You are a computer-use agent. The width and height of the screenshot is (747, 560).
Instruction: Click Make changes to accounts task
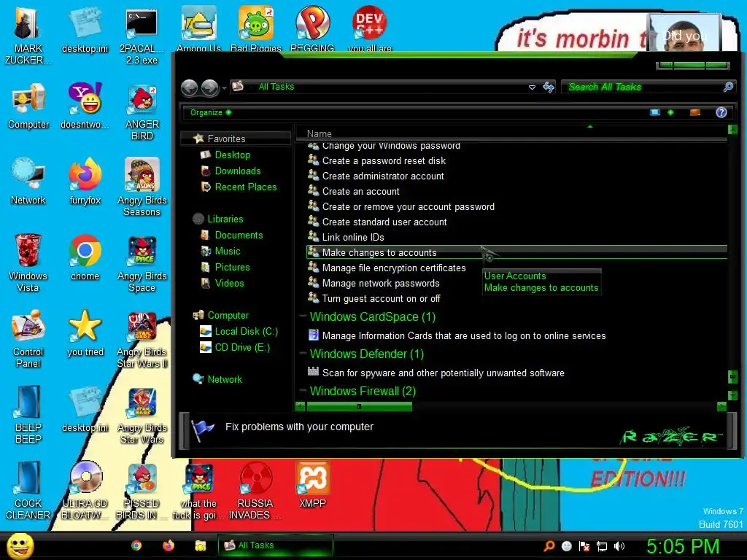pos(517,252)
